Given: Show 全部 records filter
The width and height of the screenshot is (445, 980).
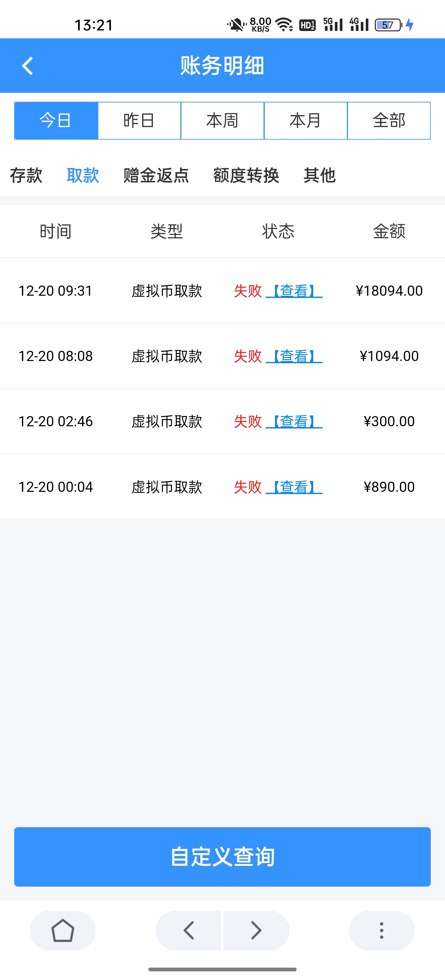Looking at the screenshot, I should (389, 121).
